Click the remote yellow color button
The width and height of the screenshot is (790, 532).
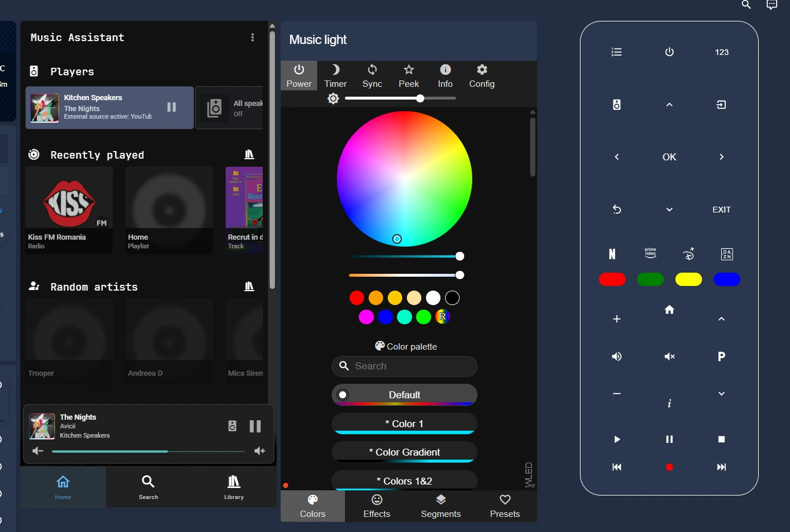[x=689, y=280]
